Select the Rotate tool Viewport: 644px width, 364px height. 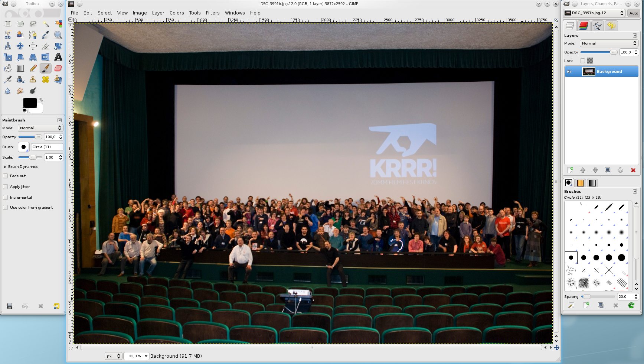[x=58, y=46]
